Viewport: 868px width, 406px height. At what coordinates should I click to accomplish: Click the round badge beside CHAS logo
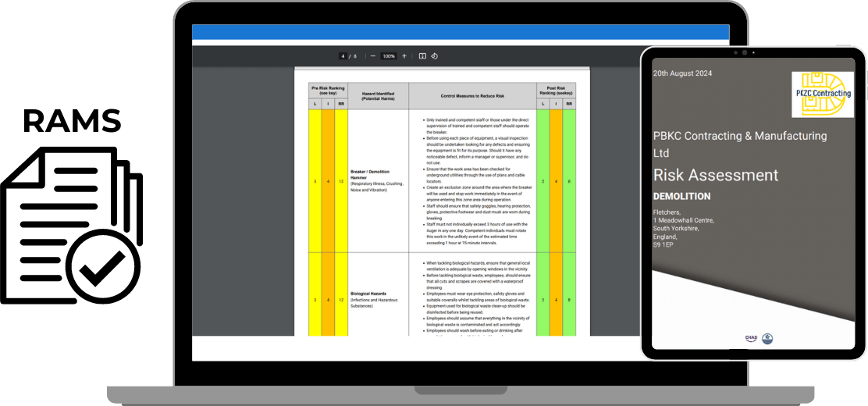(767, 338)
